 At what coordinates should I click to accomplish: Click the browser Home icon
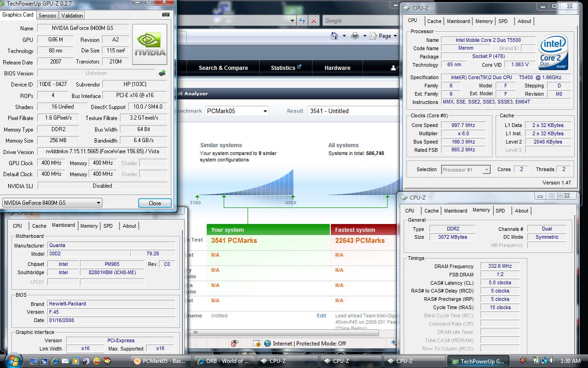click(x=335, y=36)
